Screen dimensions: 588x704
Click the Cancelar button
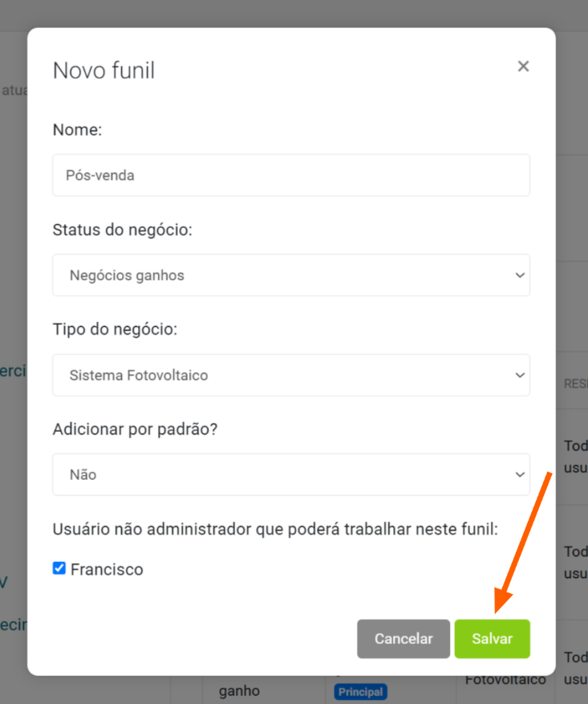coord(403,639)
